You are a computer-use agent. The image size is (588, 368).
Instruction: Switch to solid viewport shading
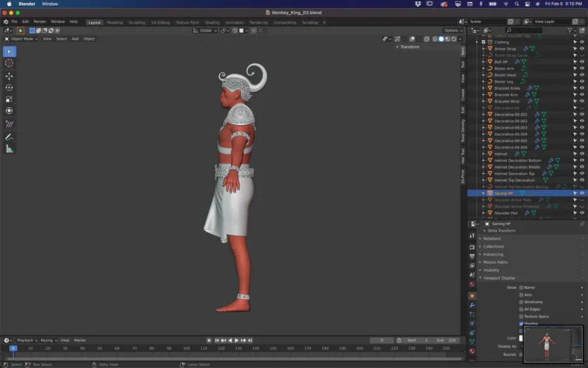click(442, 39)
